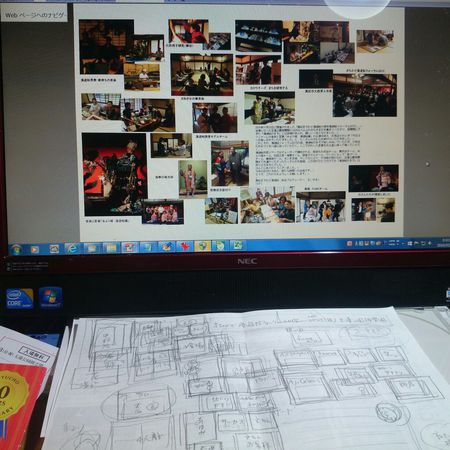Open the Windows Start menu orb
The width and height of the screenshot is (450, 450).
(16, 249)
